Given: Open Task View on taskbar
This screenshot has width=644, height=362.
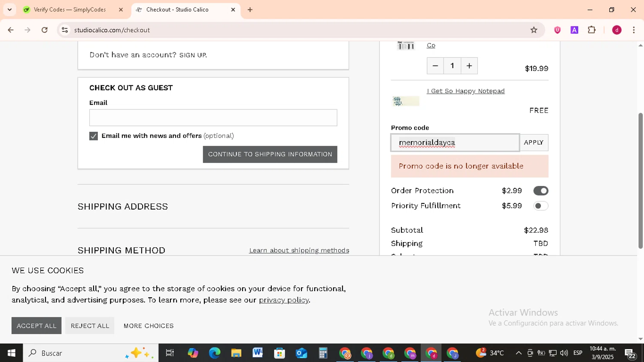Looking at the screenshot, I should (170, 353).
